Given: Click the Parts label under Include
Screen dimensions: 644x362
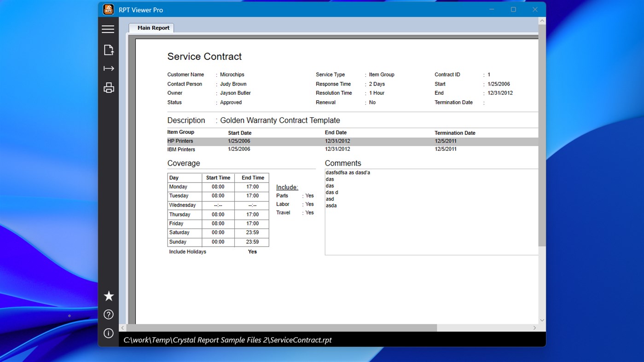Looking at the screenshot, I should (282, 195).
